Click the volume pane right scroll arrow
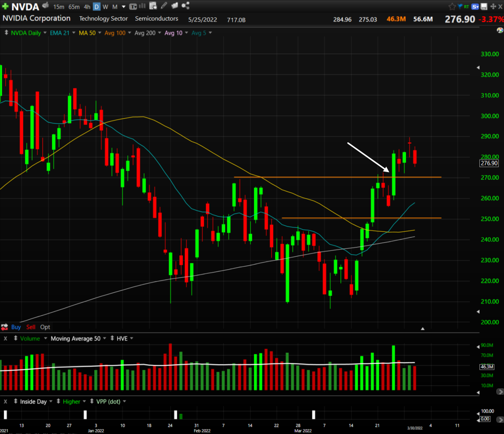504x434 pixels. click(500, 392)
